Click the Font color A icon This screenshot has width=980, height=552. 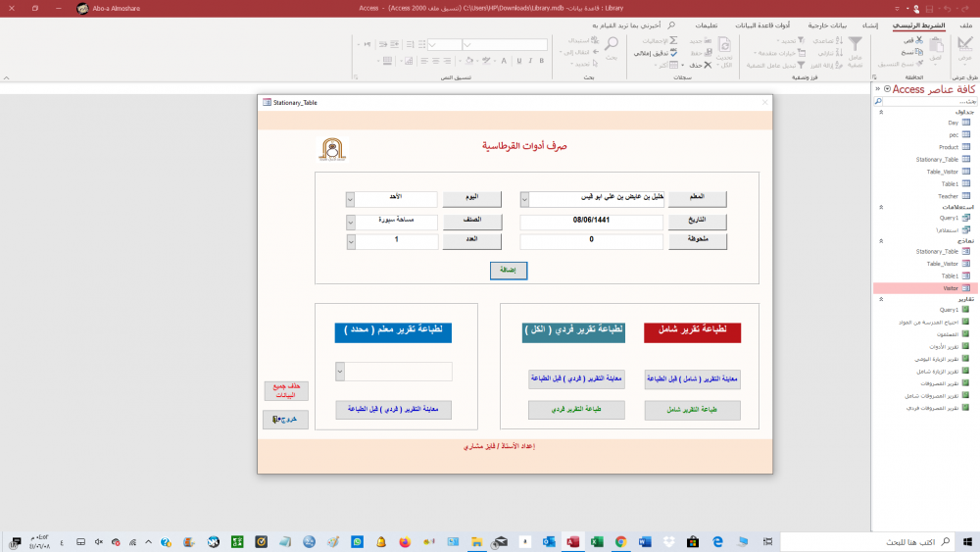point(504,61)
